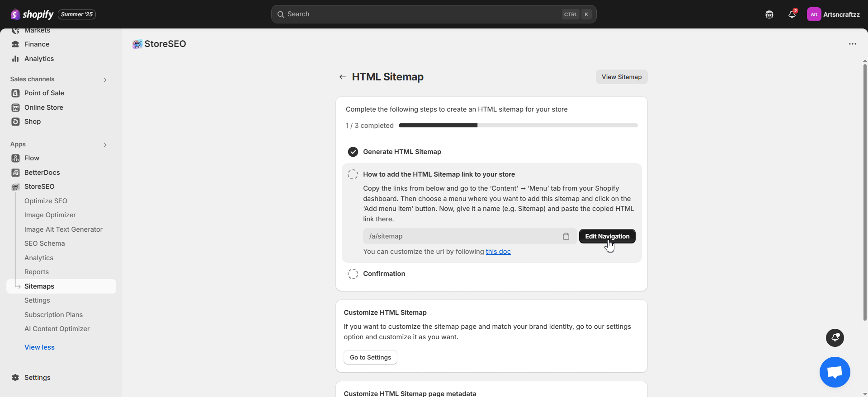The height and width of the screenshot is (397, 868).
Task: Open Subscription Plans
Action: [x=53, y=315]
